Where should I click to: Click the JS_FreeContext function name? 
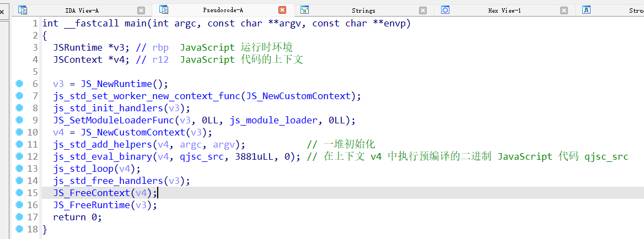pyautogui.click(x=91, y=193)
